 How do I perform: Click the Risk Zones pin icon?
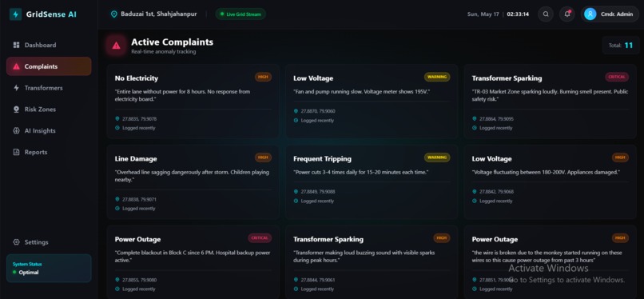17,110
